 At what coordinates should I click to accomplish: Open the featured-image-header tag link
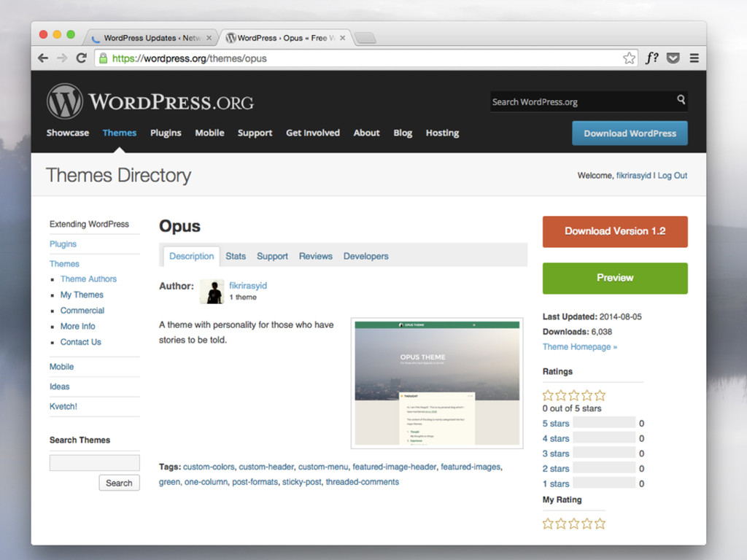pos(395,467)
